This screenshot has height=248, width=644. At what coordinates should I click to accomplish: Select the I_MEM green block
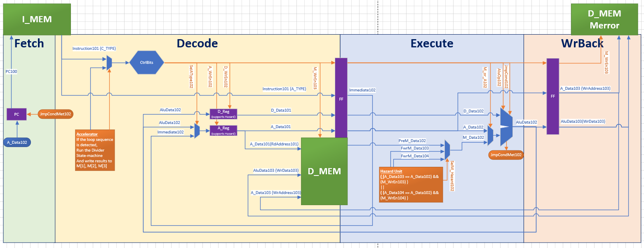pyautogui.click(x=37, y=19)
